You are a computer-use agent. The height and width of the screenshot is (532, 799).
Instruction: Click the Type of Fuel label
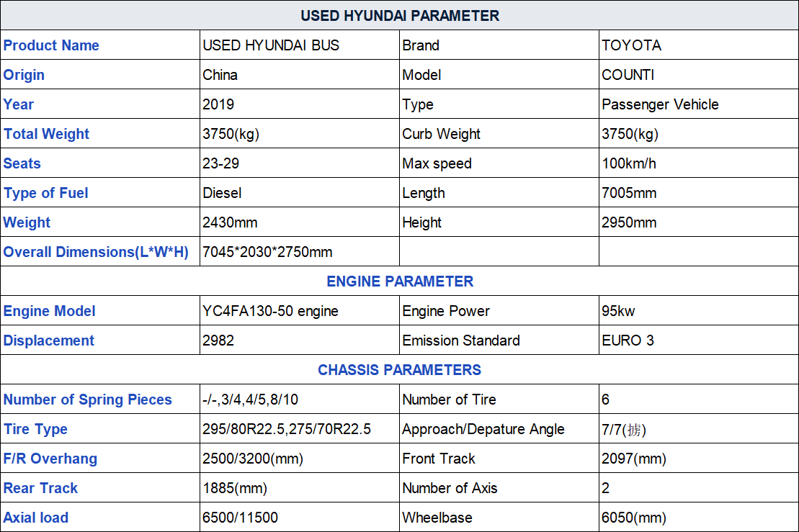pyautogui.click(x=46, y=193)
